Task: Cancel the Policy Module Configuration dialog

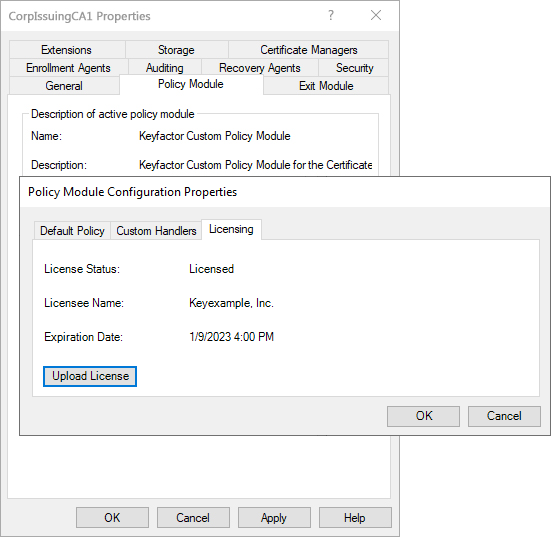Action: click(504, 416)
